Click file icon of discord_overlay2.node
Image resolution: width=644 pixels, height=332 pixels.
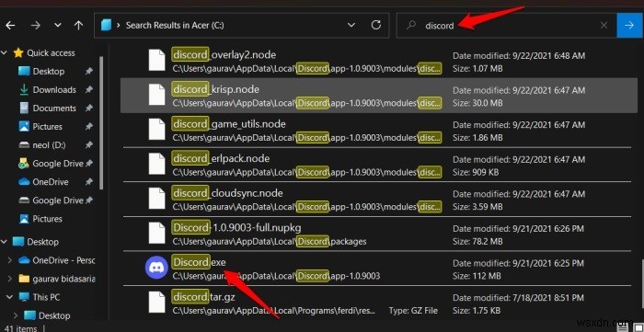(156, 60)
